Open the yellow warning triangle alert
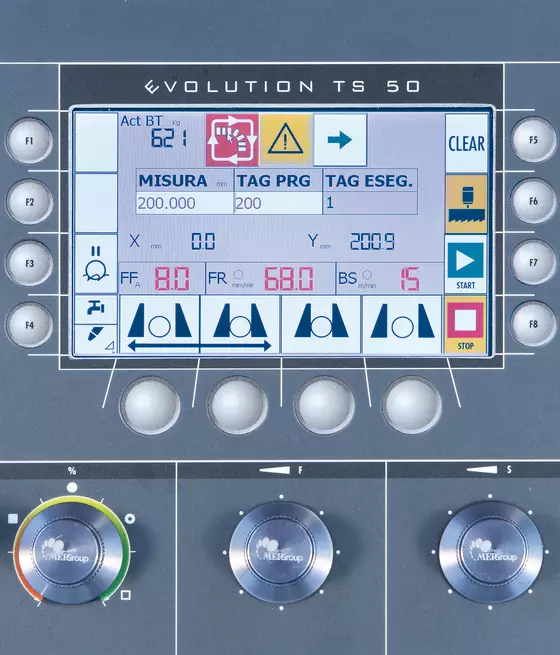Viewport: 560px width, 655px height. pos(286,140)
